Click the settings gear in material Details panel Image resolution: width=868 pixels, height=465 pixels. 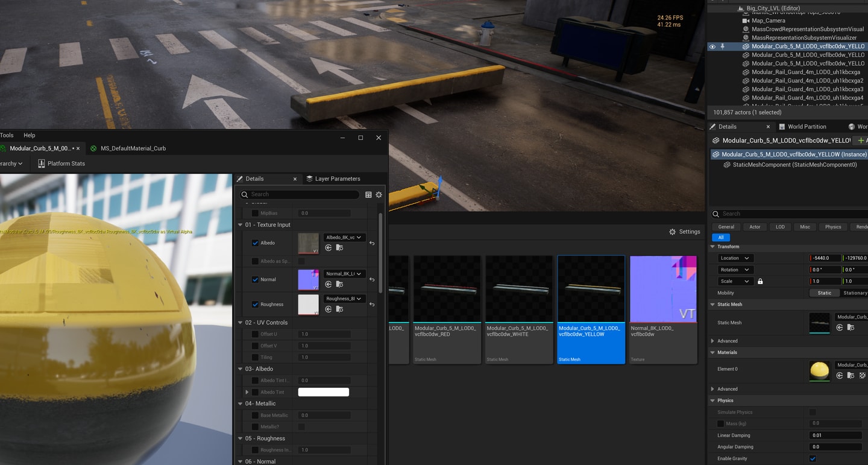click(x=379, y=195)
